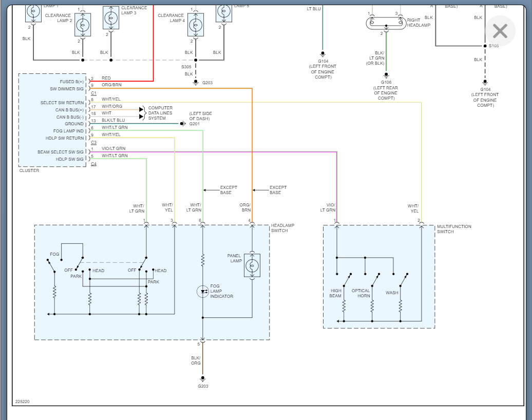This screenshot has width=532, height=420.
Task: Select the Clearance Lamp 3 bulb symbol
Action: coord(111,17)
